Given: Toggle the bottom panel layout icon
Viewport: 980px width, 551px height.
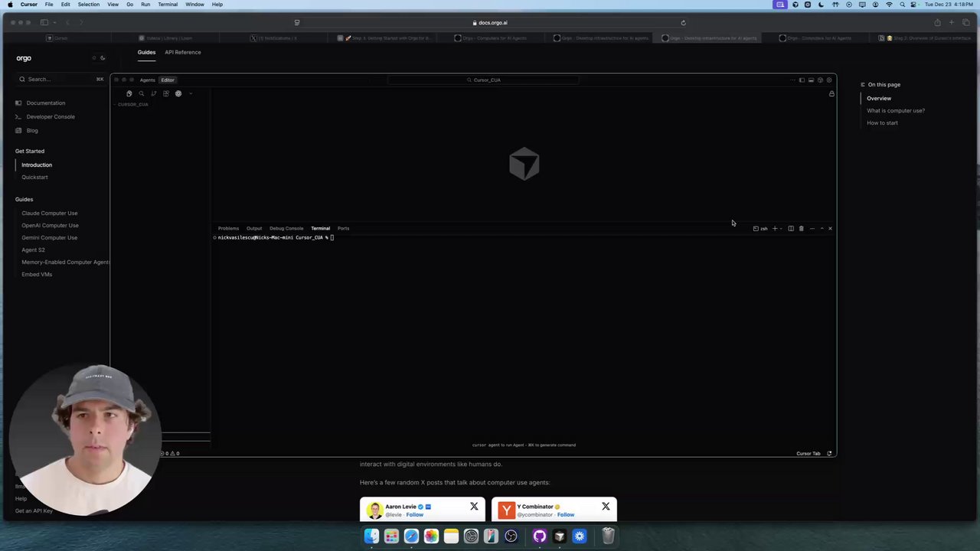Looking at the screenshot, I should (x=811, y=80).
